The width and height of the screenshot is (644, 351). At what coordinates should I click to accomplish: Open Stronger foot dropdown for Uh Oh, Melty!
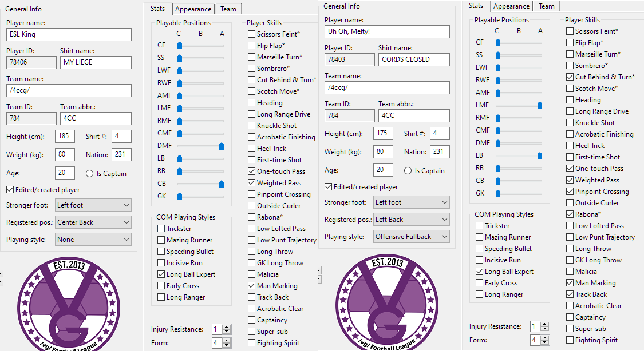pyautogui.click(x=412, y=202)
